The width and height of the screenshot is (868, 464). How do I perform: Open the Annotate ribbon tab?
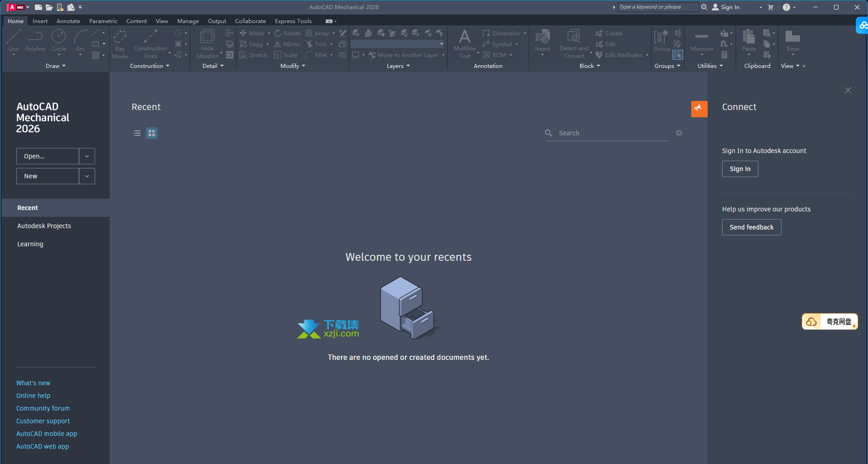coord(68,21)
